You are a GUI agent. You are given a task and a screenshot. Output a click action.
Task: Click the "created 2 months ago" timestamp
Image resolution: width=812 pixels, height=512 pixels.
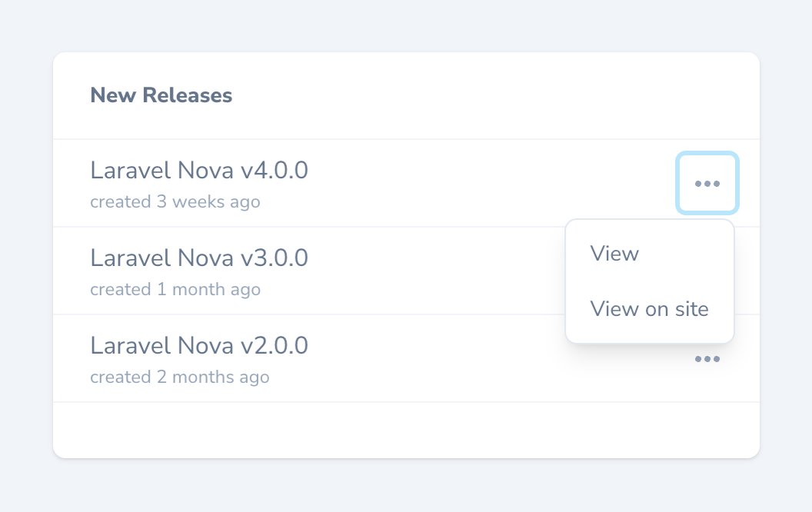pyautogui.click(x=180, y=377)
